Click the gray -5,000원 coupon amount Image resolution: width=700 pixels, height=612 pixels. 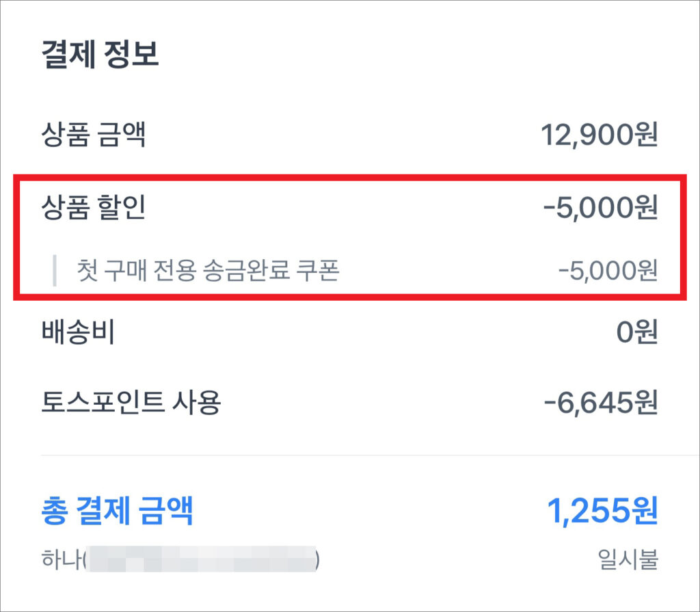pyautogui.click(x=607, y=271)
